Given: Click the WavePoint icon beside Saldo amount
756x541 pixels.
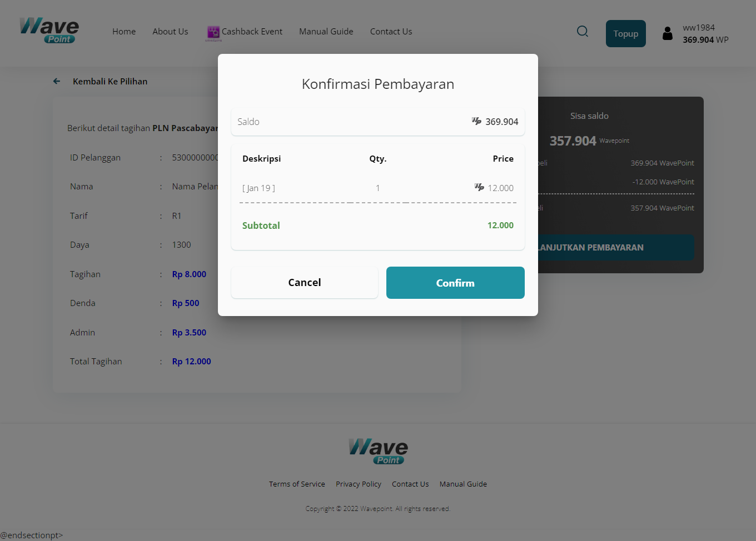Looking at the screenshot, I should [x=476, y=121].
